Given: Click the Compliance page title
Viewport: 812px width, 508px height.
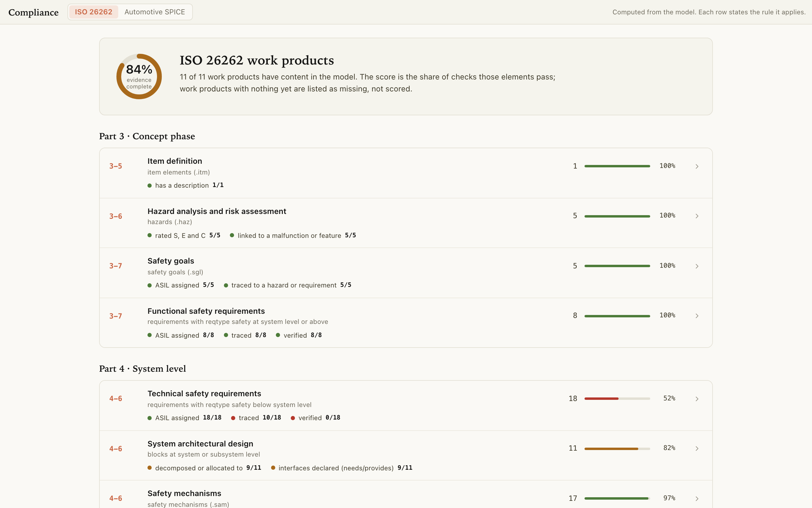Looking at the screenshot, I should [33, 13].
